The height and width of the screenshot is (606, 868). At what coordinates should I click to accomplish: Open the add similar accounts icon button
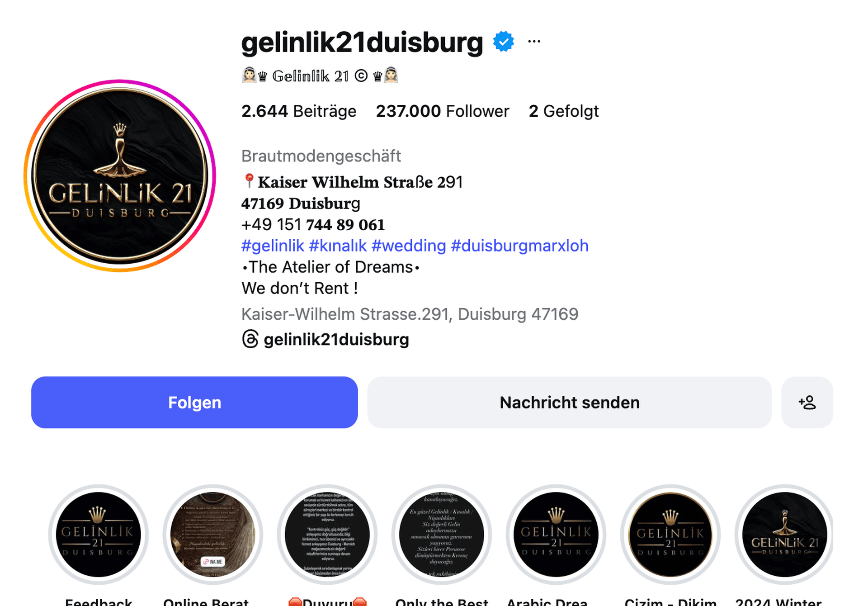click(807, 402)
